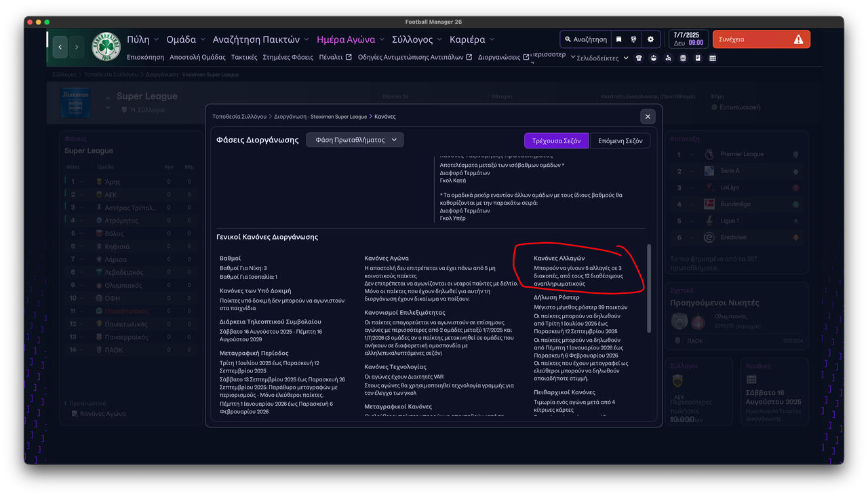Viewport: 868px width, 496px height.
Task: Click the Stoiximan Super League logo in the background header
Action: [75, 102]
